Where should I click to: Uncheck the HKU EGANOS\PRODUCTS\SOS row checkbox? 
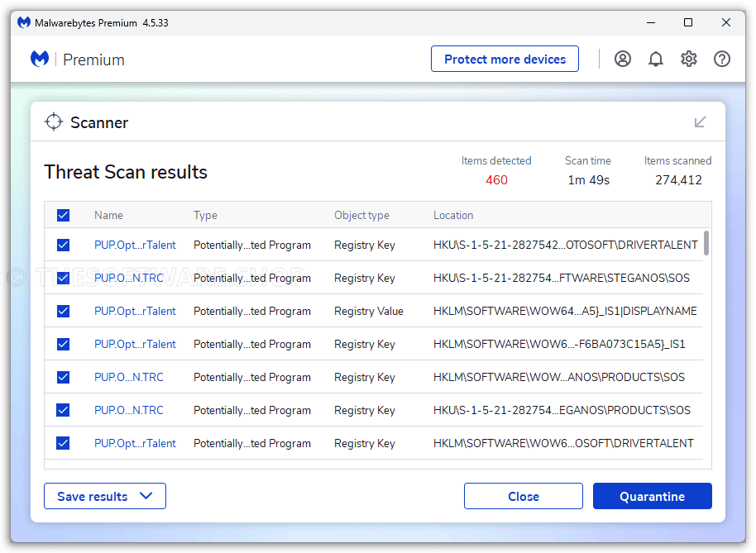point(63,411)
